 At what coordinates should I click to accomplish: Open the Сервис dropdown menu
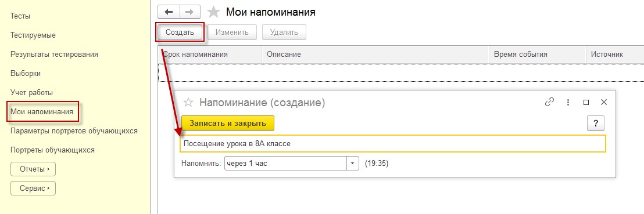[33, 188]
